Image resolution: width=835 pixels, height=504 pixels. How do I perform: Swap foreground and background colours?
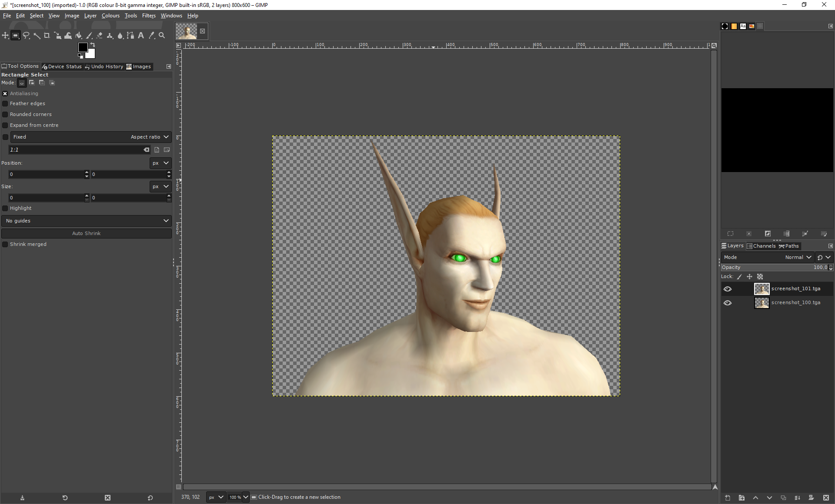click(93, 45)
